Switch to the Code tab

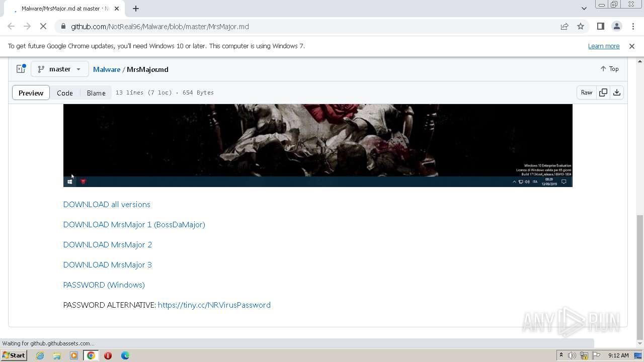coord(65,93)
